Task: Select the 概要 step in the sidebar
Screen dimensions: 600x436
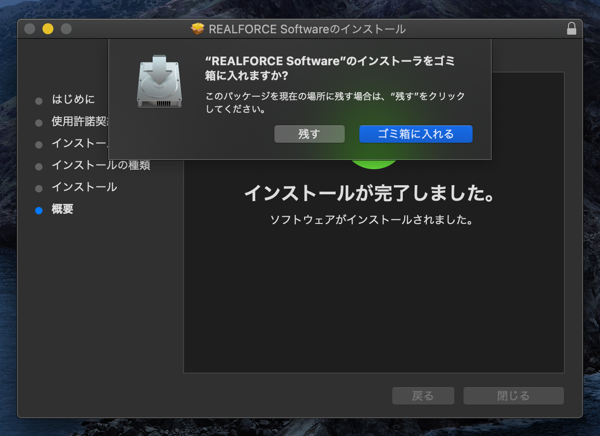Action: click(x=62, y=209)
